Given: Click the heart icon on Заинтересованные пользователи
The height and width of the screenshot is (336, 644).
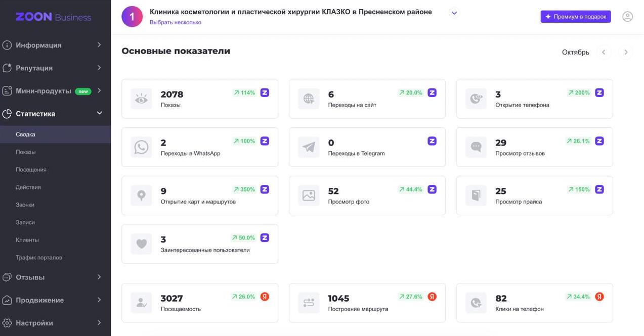Looking at the screenshot, I should pos(141,243).
